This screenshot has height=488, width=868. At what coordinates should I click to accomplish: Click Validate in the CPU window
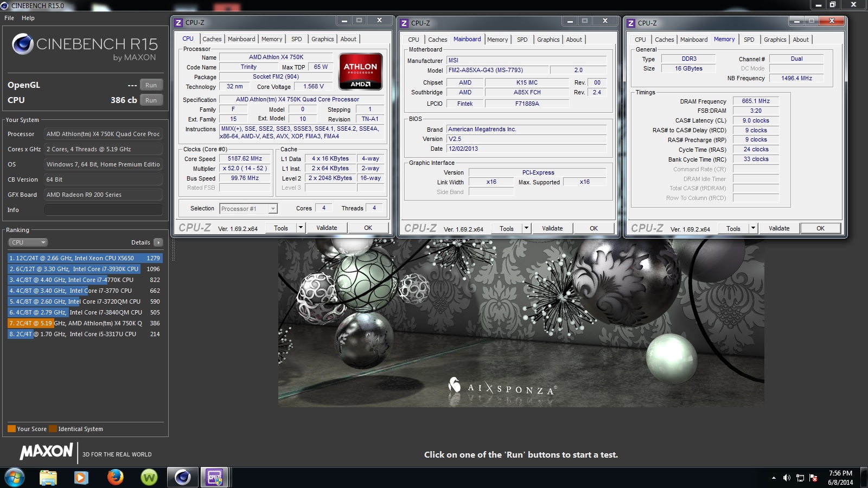tap(327, 228)
